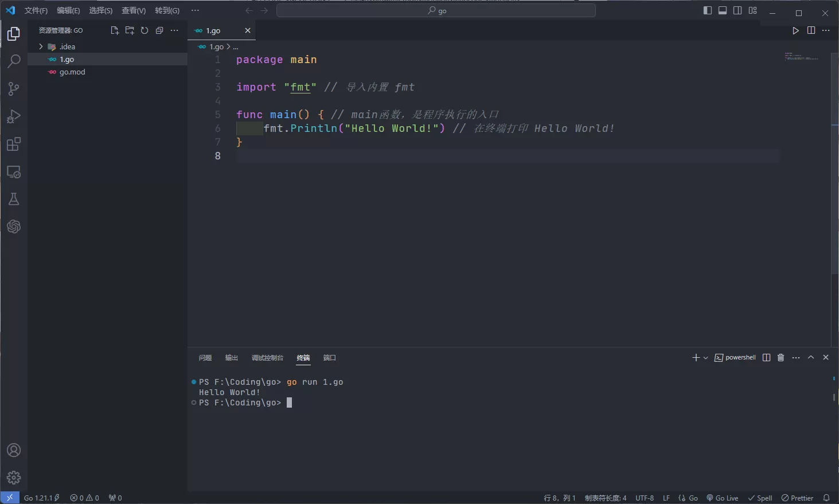Image resolution: width=839 pixels, height=504 pixels.
Task: Open hidden menu items via title bar ellipsis
Action: (195, 10)
